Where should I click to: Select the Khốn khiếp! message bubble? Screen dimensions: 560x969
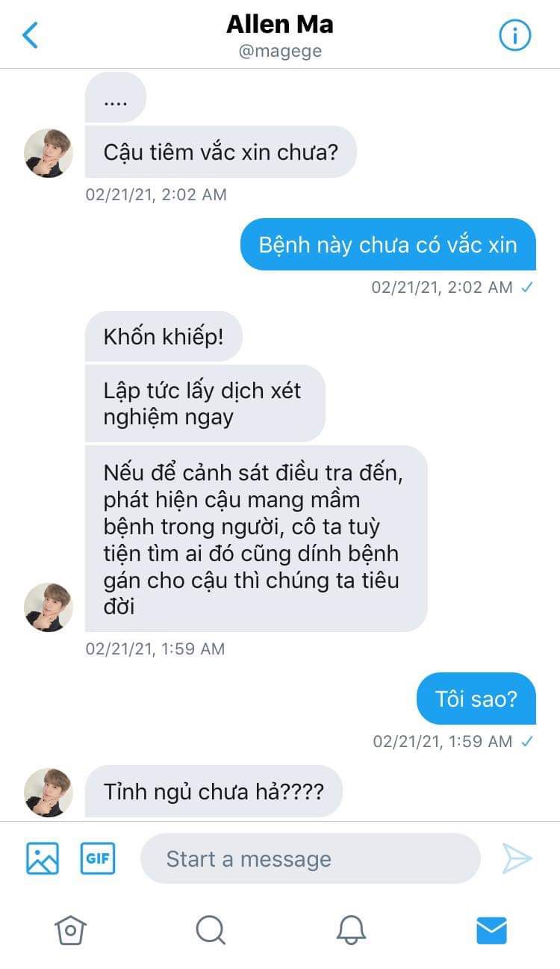coord(164,336)
